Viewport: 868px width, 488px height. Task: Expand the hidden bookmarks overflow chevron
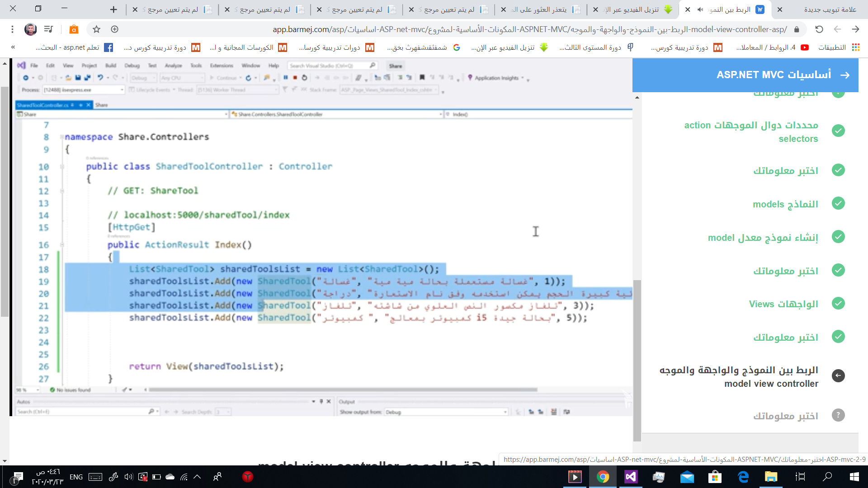[13, 47]
